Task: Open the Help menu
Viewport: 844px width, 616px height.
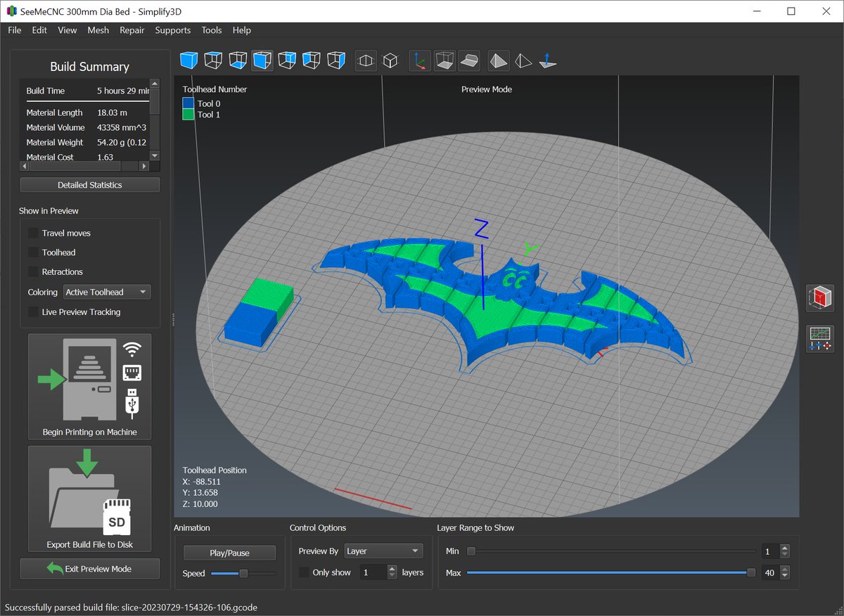Action: (x=242, y=30)
